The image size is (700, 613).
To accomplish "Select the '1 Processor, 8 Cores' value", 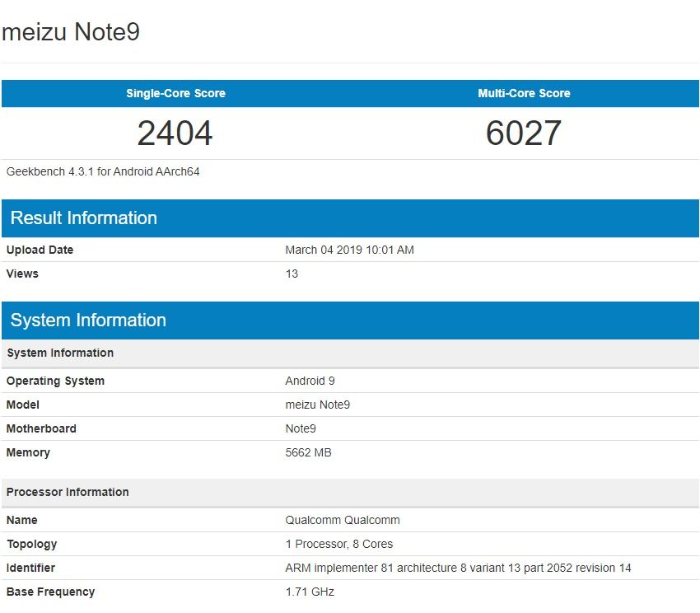I will [x=338, y=544].
